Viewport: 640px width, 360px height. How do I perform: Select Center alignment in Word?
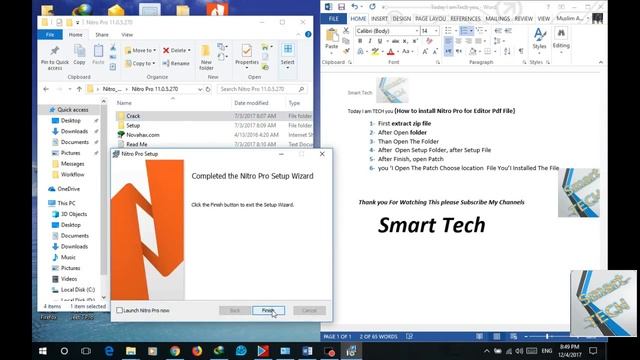click(x=458, y=41)
